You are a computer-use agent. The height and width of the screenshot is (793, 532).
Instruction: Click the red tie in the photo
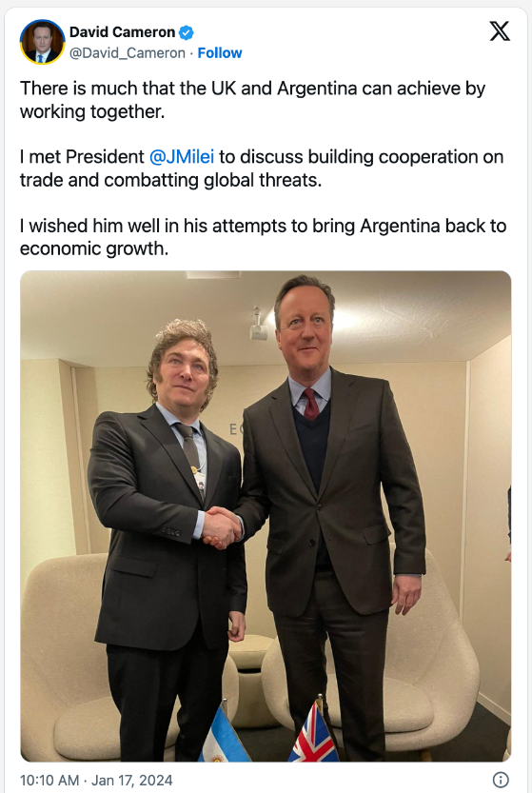[310, 404]
